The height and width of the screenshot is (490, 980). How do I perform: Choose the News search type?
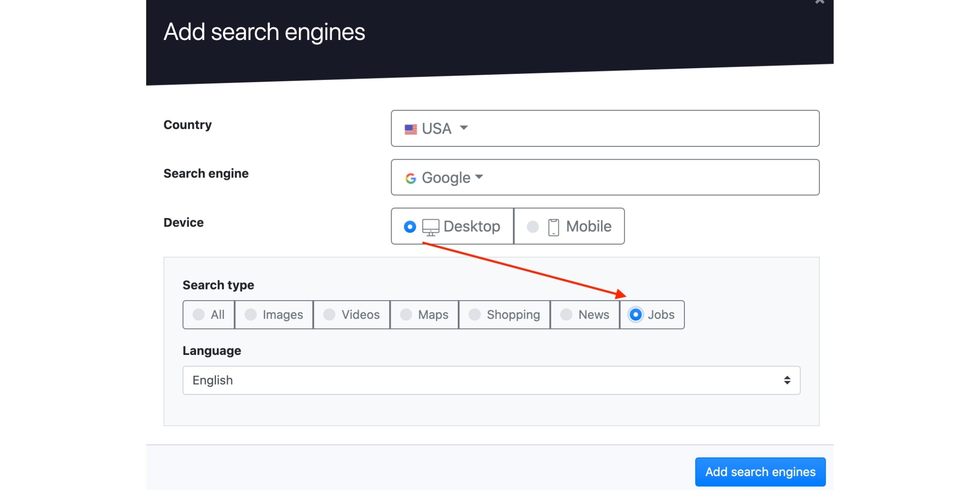585,314
